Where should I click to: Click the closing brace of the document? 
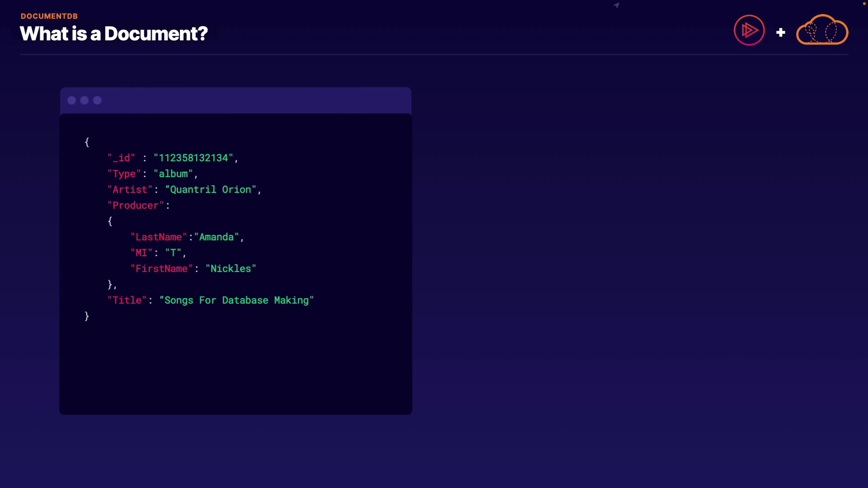[x=87, y=316]
